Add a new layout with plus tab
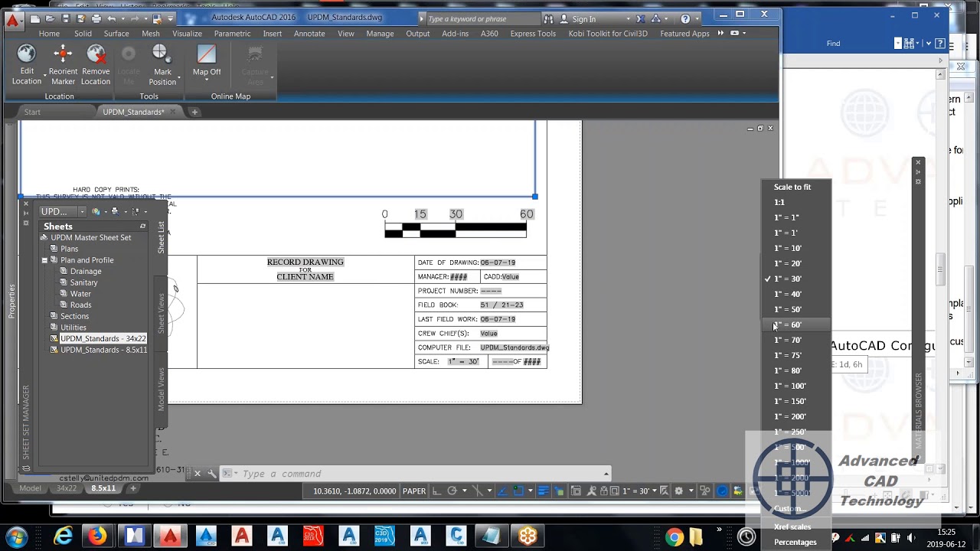This screenshot has width=980, height=551. (132, 488)
